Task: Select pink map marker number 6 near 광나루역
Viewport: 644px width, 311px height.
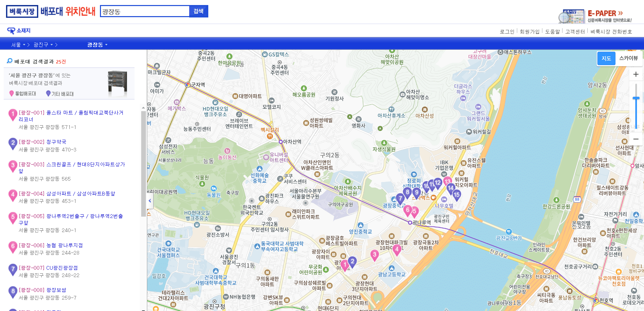Action: (x=408, y=210)
